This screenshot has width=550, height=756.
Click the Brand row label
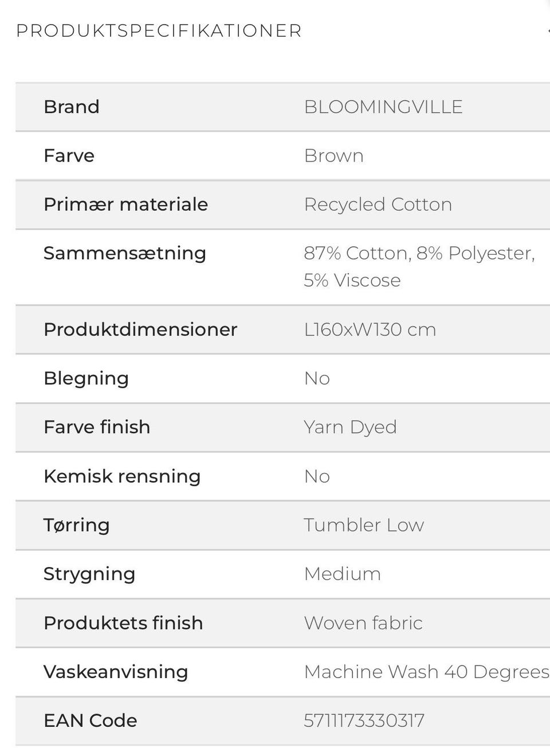[72, 107]
